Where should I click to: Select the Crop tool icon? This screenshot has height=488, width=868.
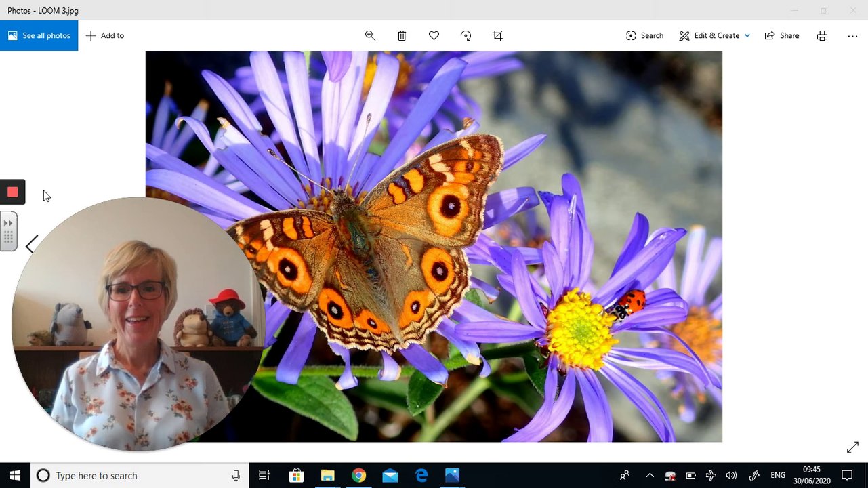497,35
